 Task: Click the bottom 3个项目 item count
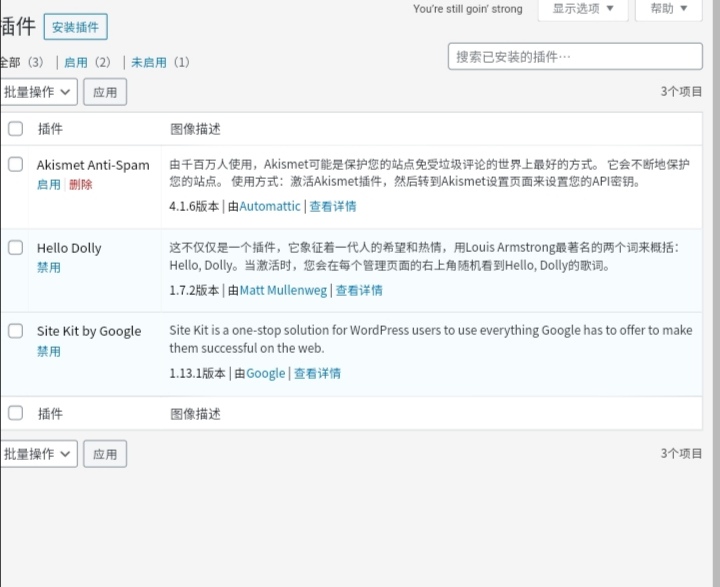pyautogui.click(x=681, y=453)
